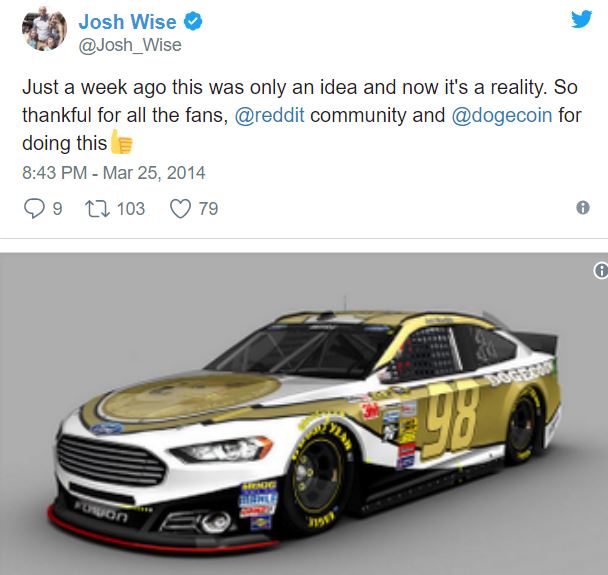Click the info icon on the car image
Screen dimensions: 608x575
(x=601, y=270)
